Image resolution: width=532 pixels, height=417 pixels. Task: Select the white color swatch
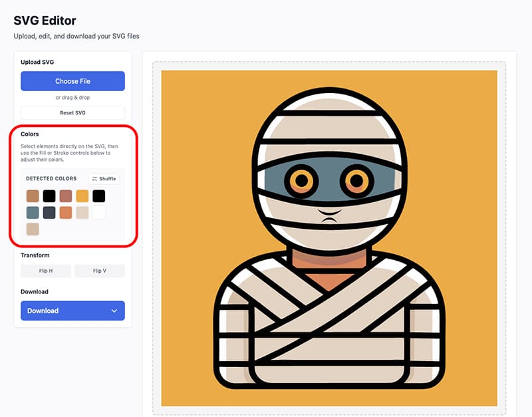point(99,213)
